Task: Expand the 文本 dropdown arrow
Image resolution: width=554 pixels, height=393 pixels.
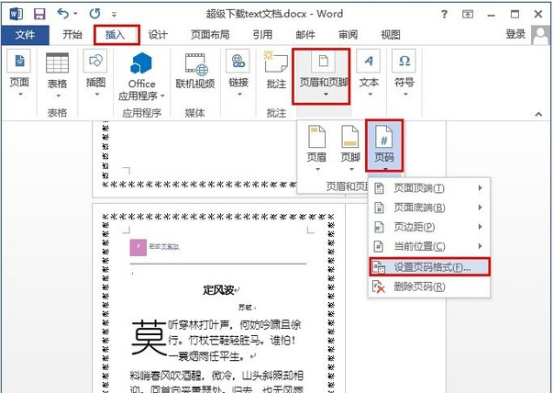Action: [x=370, y=94]
